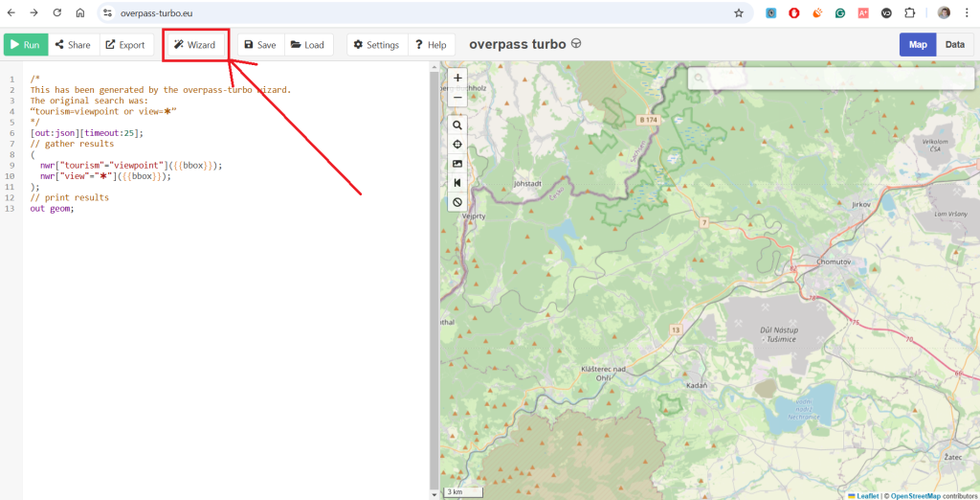Open the Chrome profile avatar
Image resolution: width=980 pixels, height=500 pixels.
click(944, 12)
